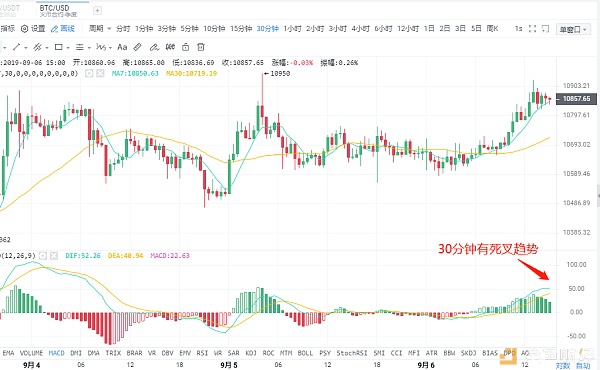This screenshot has width=600, height=370.
Task: Toggle the lock drawings icon
Action: click(x=186, y=47)
